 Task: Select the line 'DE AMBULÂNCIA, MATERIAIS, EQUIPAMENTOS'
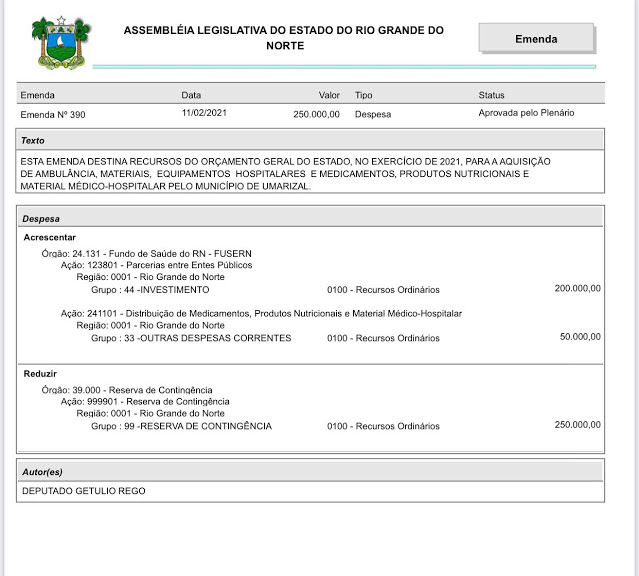275,174
